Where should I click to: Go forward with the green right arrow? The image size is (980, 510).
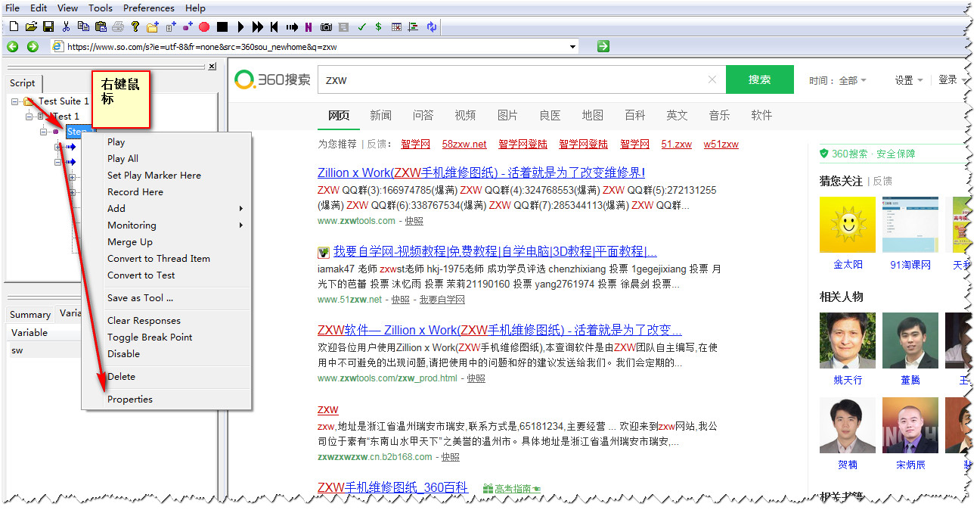(33, 46)
